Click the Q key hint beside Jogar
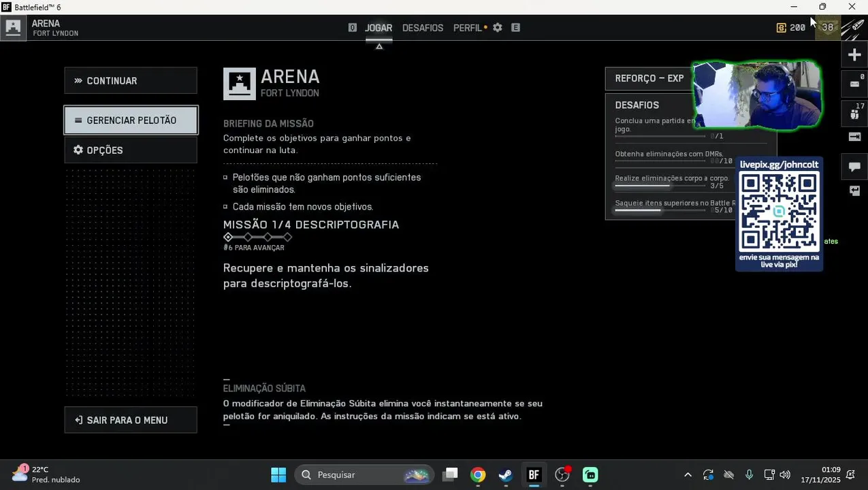The width and height of the screenshot is (868, 490). [x=352, y=28]
